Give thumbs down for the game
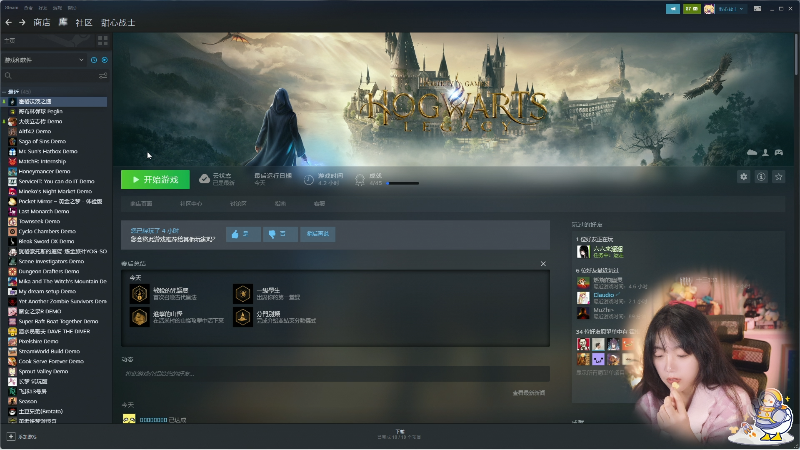 (x=280, y=234)
